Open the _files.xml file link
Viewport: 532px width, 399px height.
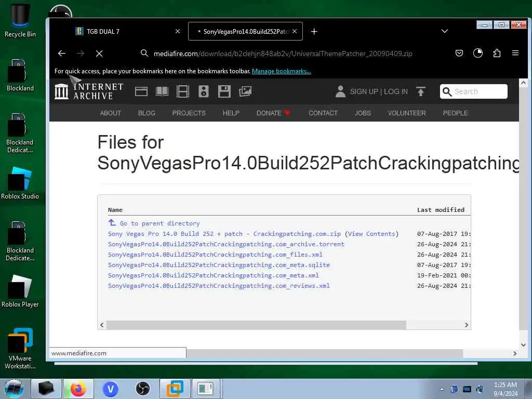pyautogui.click(x=215, y=255)
